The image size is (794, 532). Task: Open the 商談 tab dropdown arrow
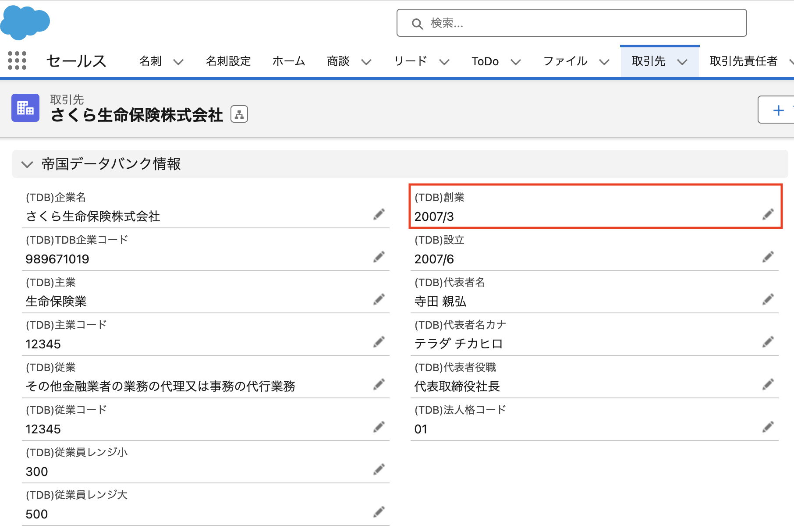(366, 62)
